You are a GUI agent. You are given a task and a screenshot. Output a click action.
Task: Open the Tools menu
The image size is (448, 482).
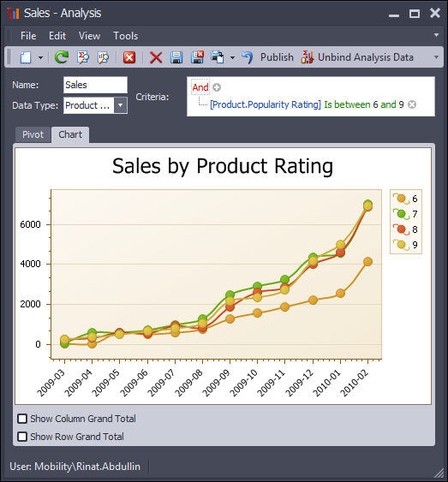125,36
